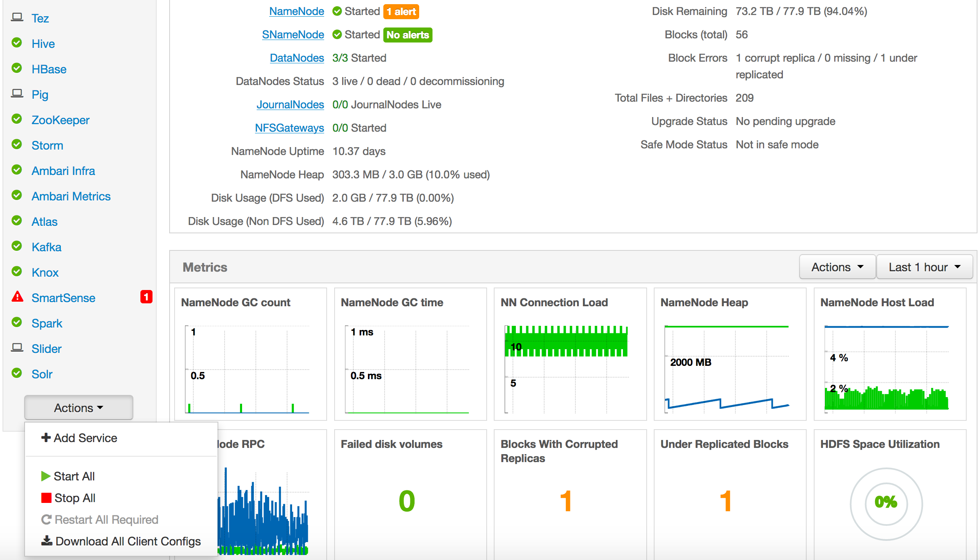The image size is (980, 560).
Task: Click the '10.37 days' uptime value
Action: (x=359, y=151)
